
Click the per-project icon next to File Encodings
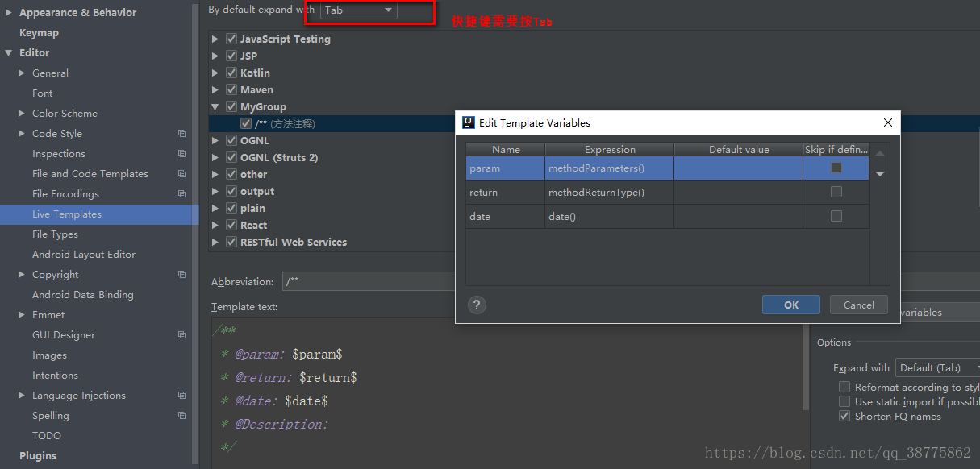coord(181,194)
